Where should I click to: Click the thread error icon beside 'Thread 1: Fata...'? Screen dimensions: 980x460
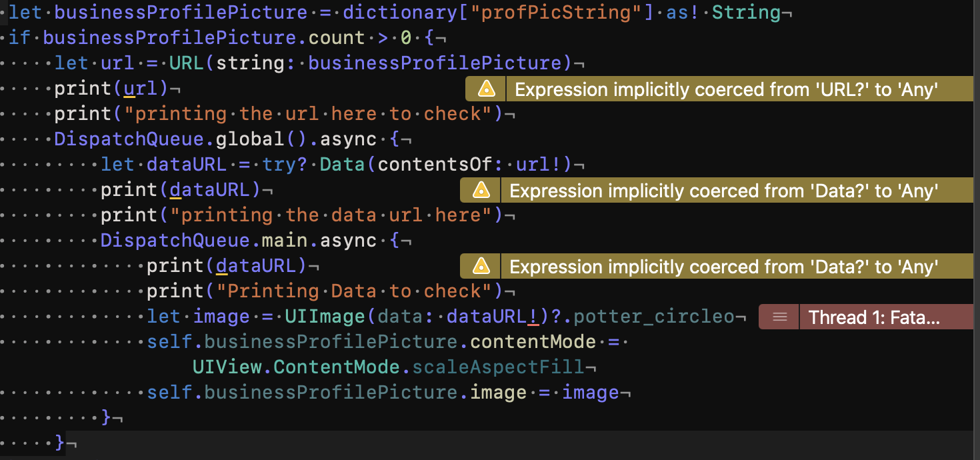tap(779, 317)
